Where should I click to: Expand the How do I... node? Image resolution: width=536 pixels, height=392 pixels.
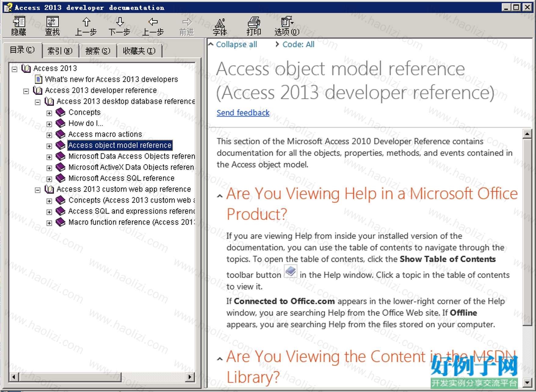[49, 124]
